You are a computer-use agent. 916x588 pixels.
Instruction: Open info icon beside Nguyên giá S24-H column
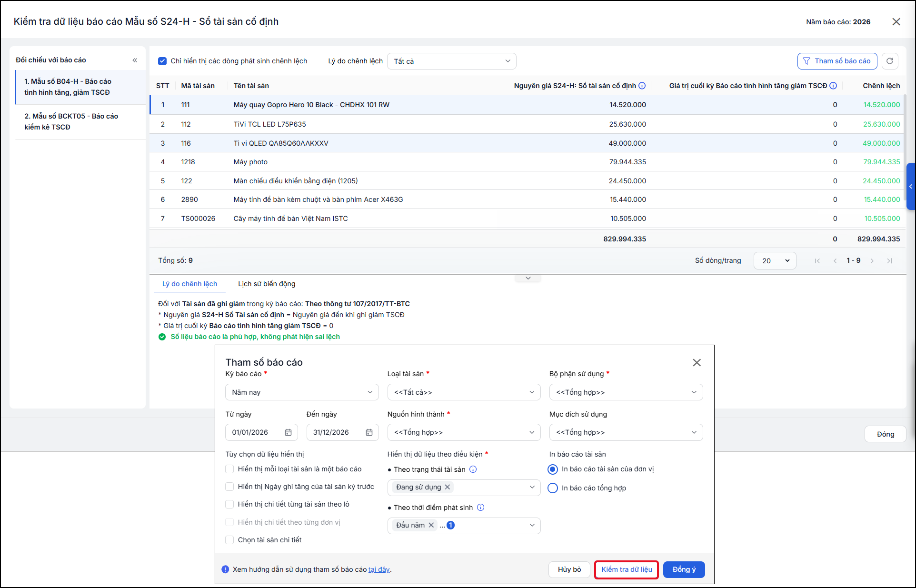[x=642, y=86]
